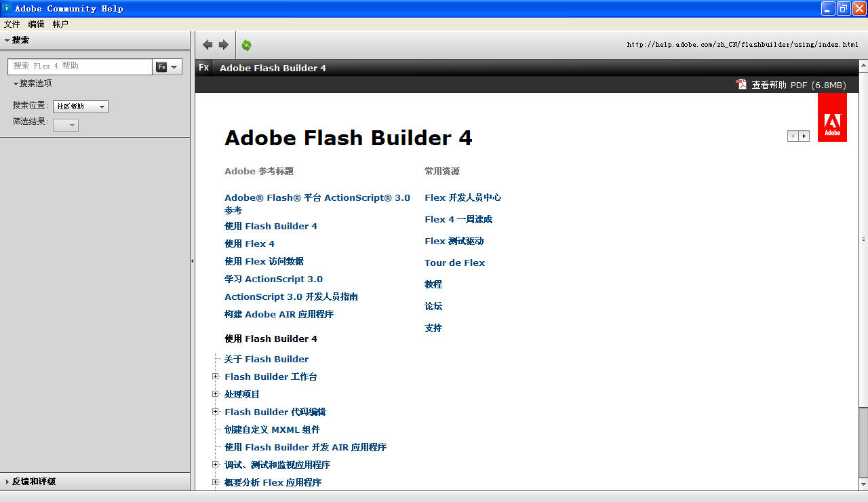The height and width of the screenshot is (502, 868).
Task: Click inside the 搜索 Flex 4 帮助 search field
Action: [78, 66]
